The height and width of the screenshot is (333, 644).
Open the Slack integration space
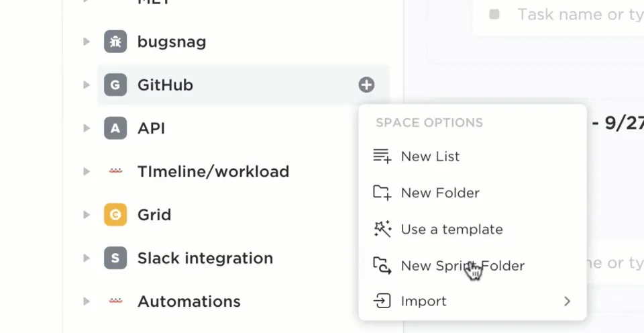(x=205, y=258)
